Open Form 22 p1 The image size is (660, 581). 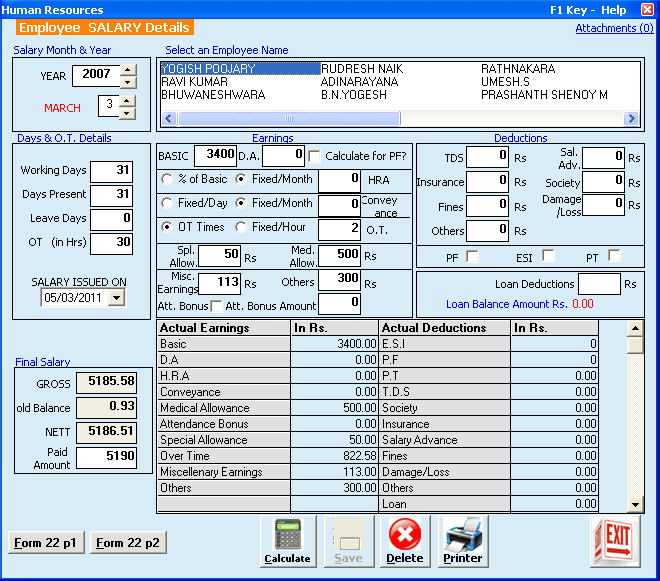click(46, 543)
